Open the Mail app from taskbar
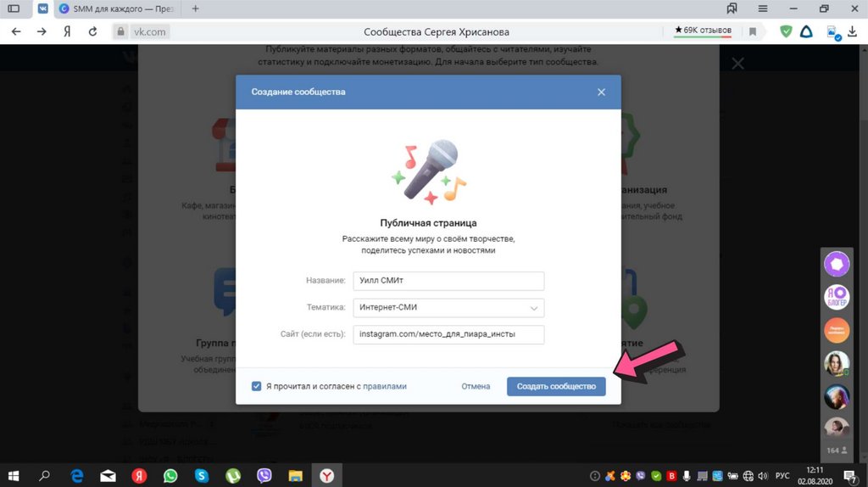Viewport: 868px width, 487px height. (108, 475)
